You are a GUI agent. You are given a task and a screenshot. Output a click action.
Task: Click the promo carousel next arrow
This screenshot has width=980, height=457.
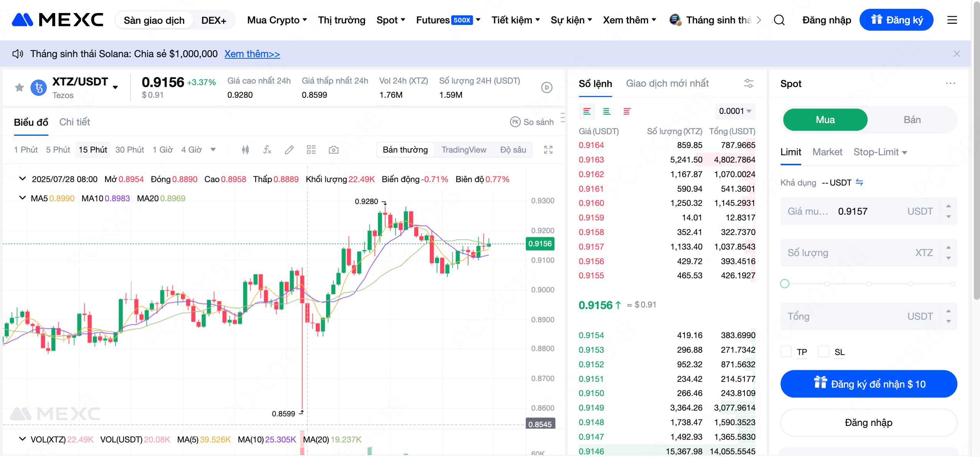(x=759, y=20)
